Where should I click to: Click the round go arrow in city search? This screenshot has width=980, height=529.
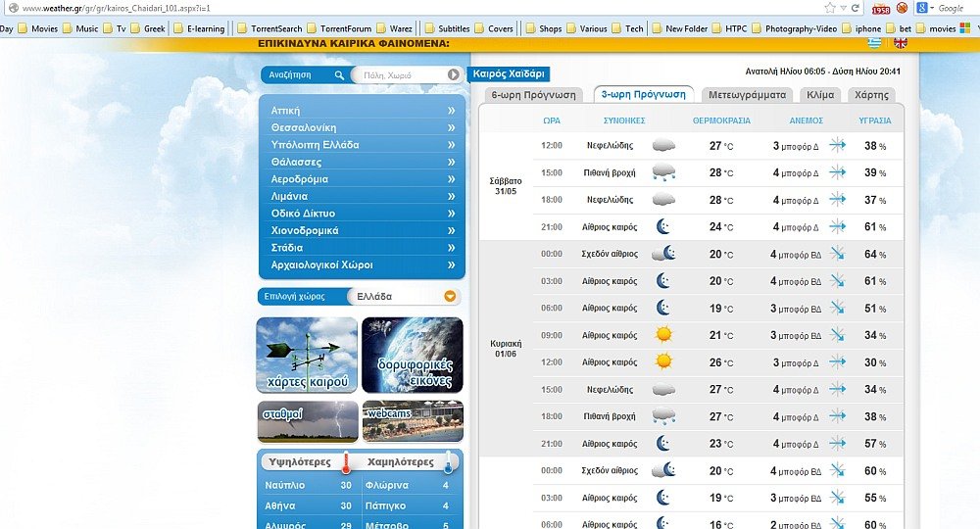point(454,74)
